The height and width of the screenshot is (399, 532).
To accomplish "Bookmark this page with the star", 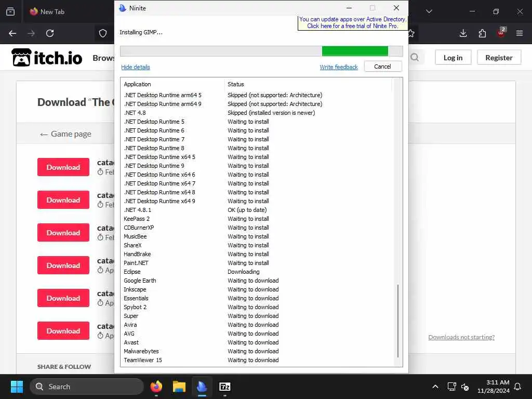I will 411,33.
